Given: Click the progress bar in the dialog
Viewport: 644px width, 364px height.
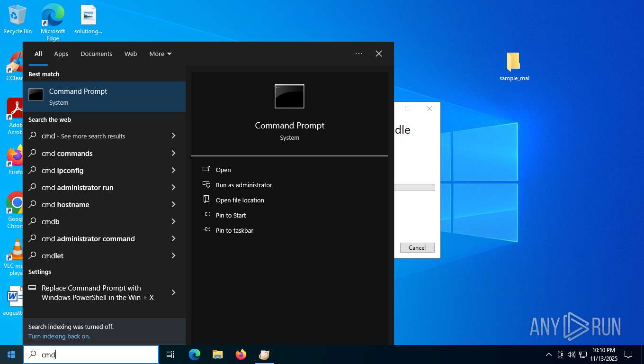Looking at the screenshot, I should (414, 188).
